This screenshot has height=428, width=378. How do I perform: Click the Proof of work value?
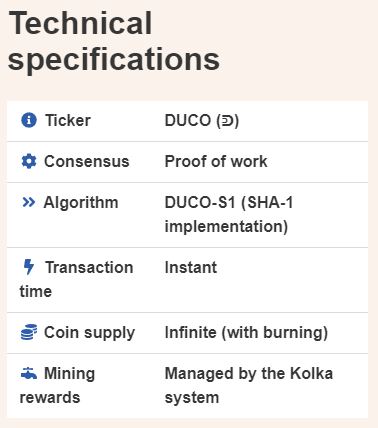point(216,161)
